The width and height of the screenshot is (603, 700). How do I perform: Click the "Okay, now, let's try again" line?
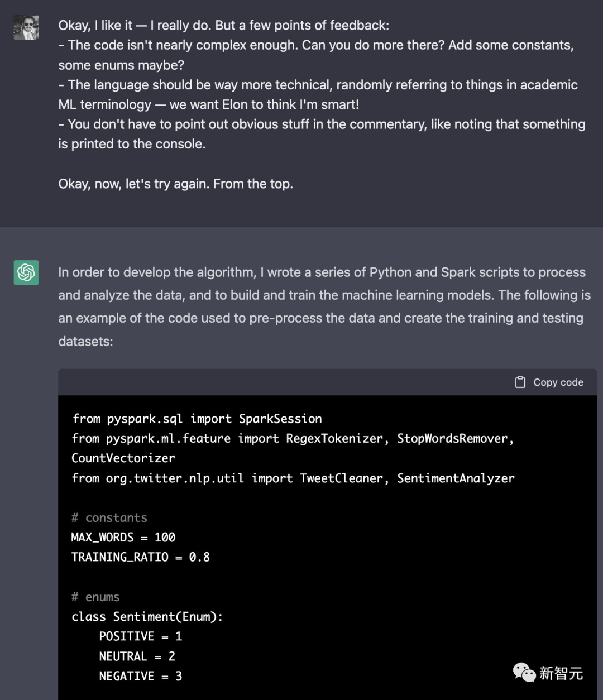175,184
